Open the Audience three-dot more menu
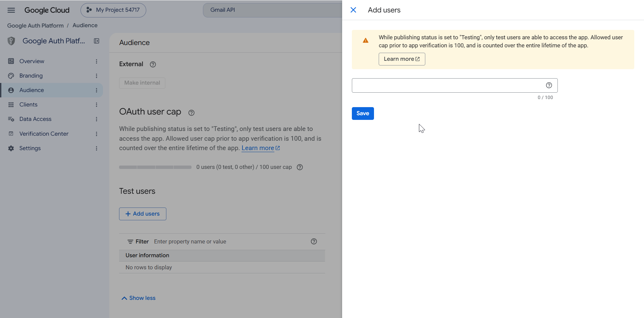Viewport: 644px width, 318px height. click(97, 90)
